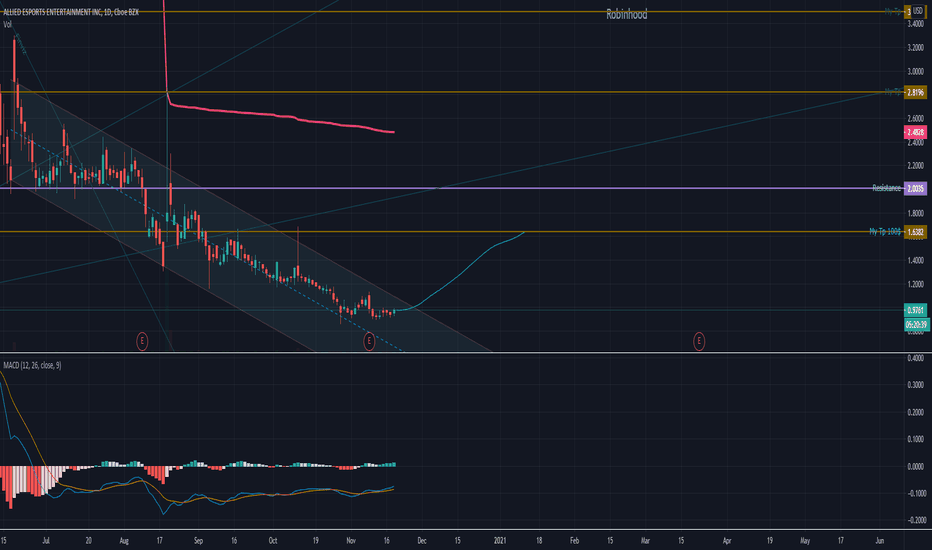
Task: Click the Sep date on time axis
Action: pos(198,540)
